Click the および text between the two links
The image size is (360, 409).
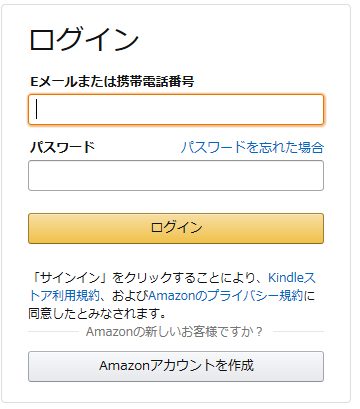coord(130,295)
